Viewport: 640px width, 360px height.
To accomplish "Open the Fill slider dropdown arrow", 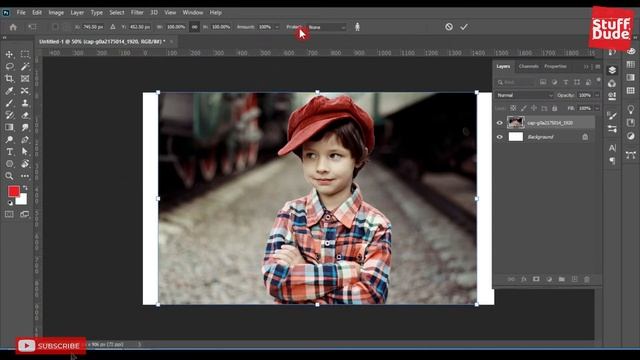I will (597, 108).
